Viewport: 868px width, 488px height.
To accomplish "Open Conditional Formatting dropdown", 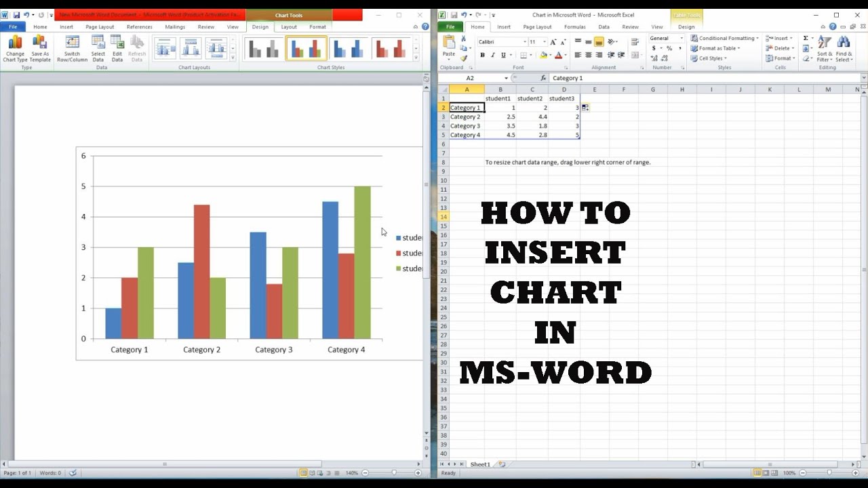I will [725, 39].
